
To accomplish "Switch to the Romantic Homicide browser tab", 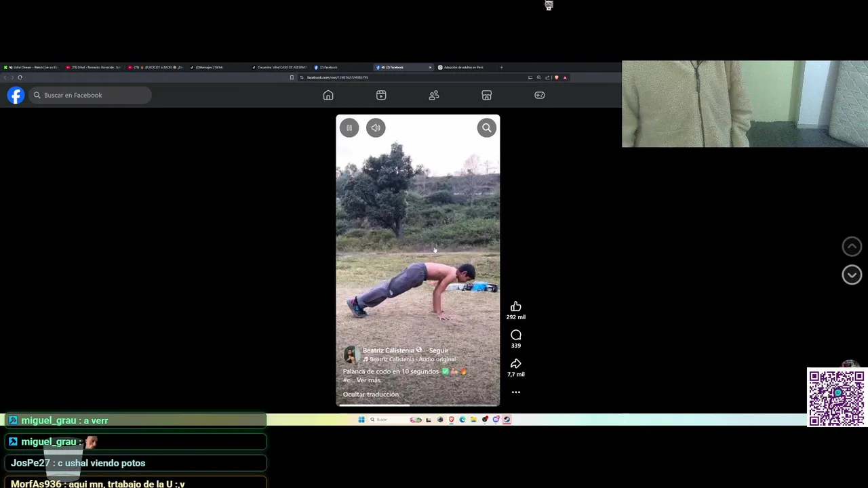I will coord(94,67).
